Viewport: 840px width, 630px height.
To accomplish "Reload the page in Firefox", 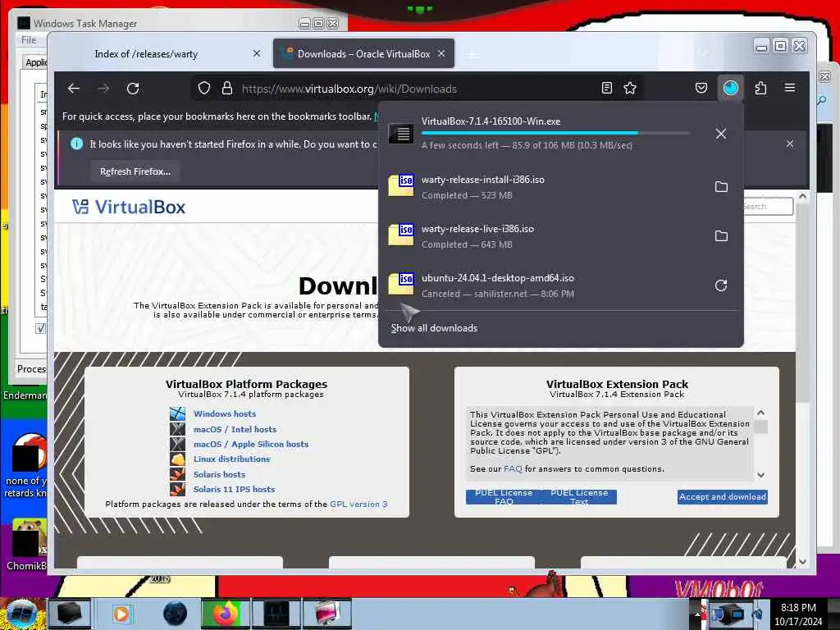I will click(133, 89).
